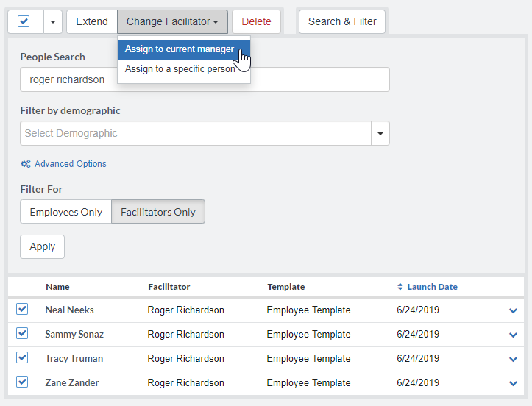532x406 pixels.
Task: Click Employee Template in Sammy Sonaz row
Action: 308,335
